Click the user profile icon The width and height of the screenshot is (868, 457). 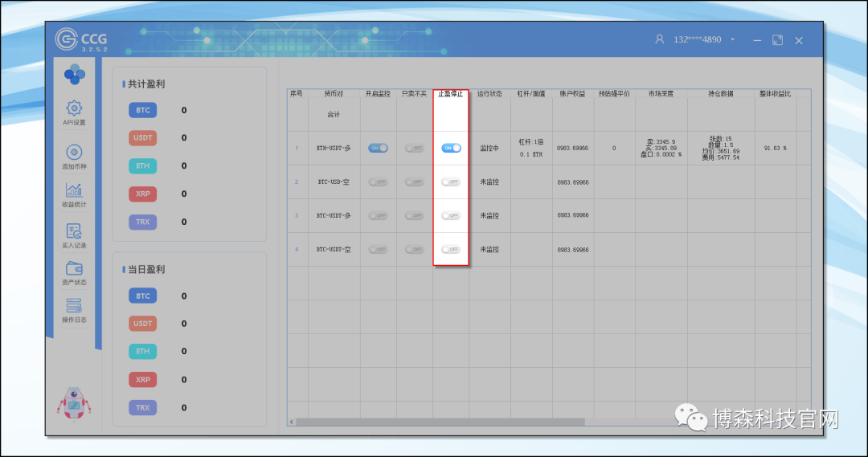(659, 39)
